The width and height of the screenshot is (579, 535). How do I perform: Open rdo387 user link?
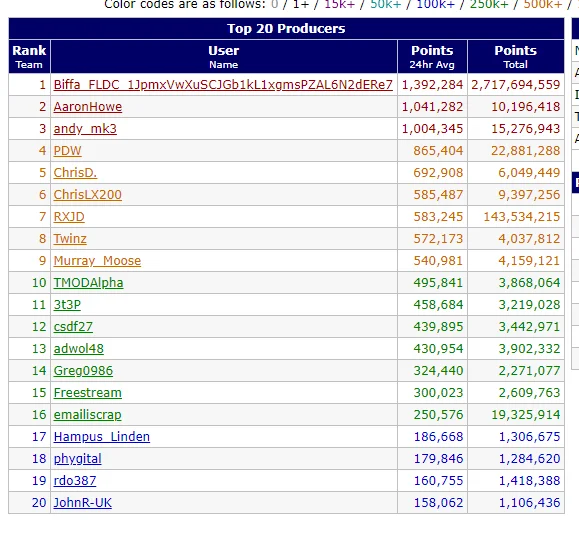(x=75, y=481)
